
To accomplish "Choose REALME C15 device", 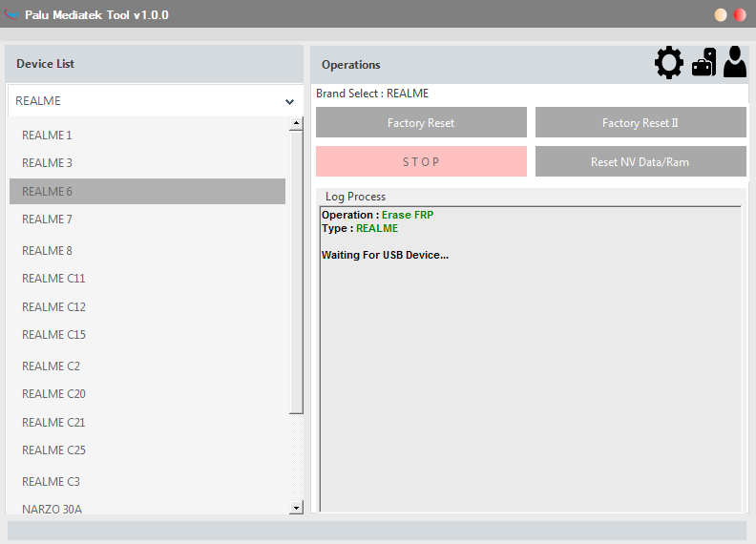I will click(148, 335).
